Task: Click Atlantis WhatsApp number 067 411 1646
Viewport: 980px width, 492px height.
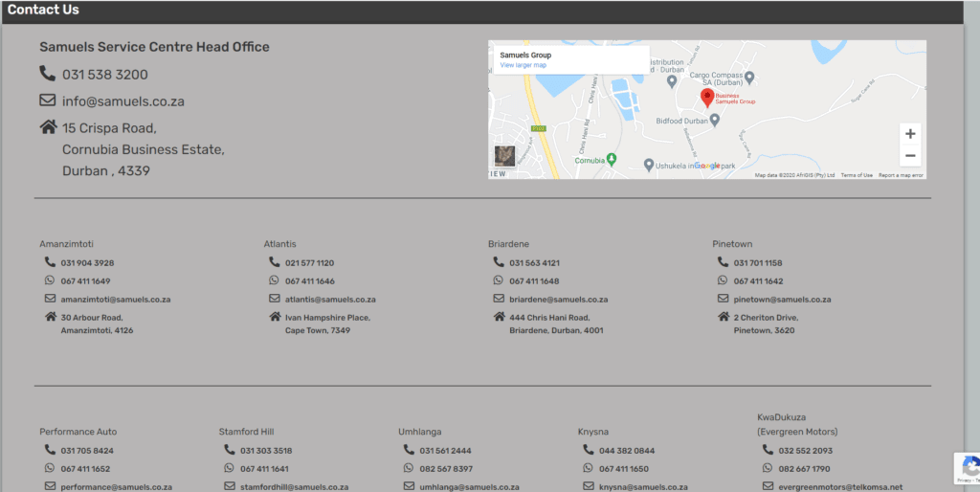Action: (310, 281)
